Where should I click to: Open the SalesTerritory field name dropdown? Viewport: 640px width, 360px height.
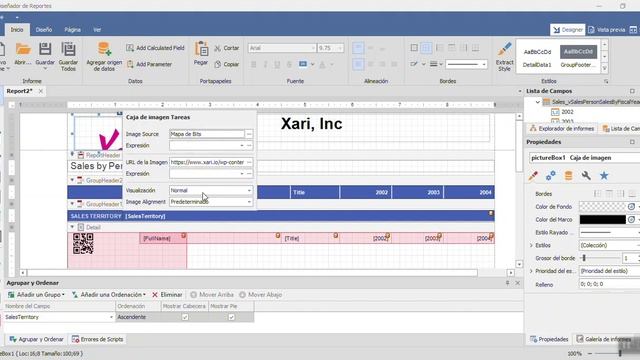111,317
